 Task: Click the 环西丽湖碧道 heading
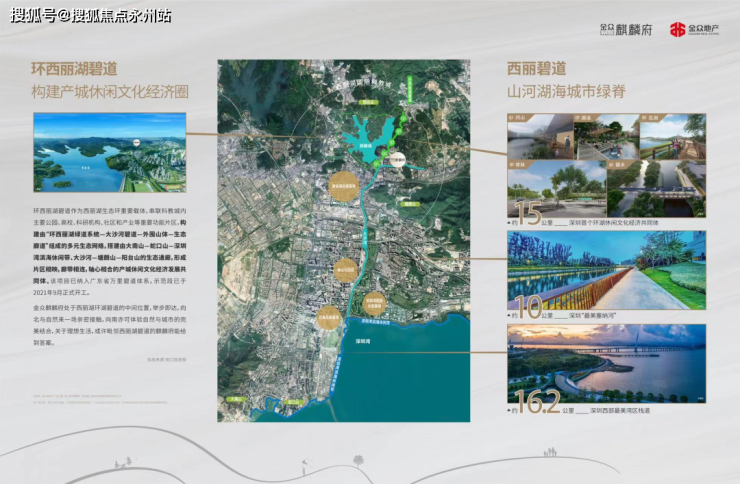point(73,70)
